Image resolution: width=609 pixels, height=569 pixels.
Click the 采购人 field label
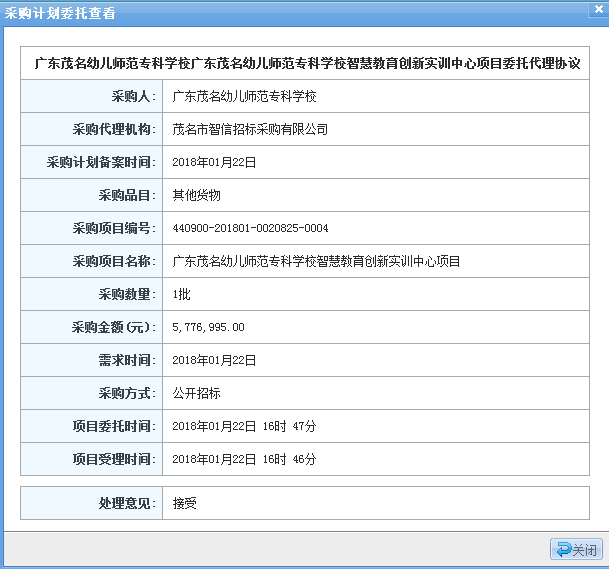pos(133,97)
